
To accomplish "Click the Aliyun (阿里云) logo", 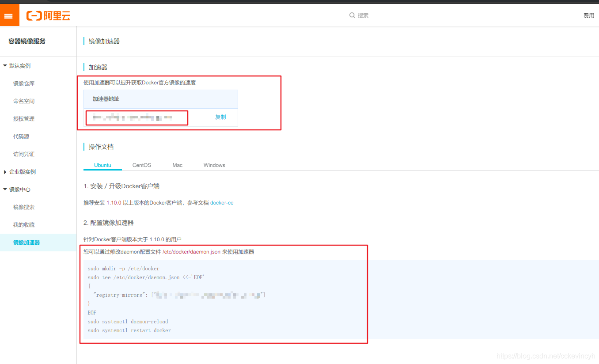I will [x=48, y=16].
